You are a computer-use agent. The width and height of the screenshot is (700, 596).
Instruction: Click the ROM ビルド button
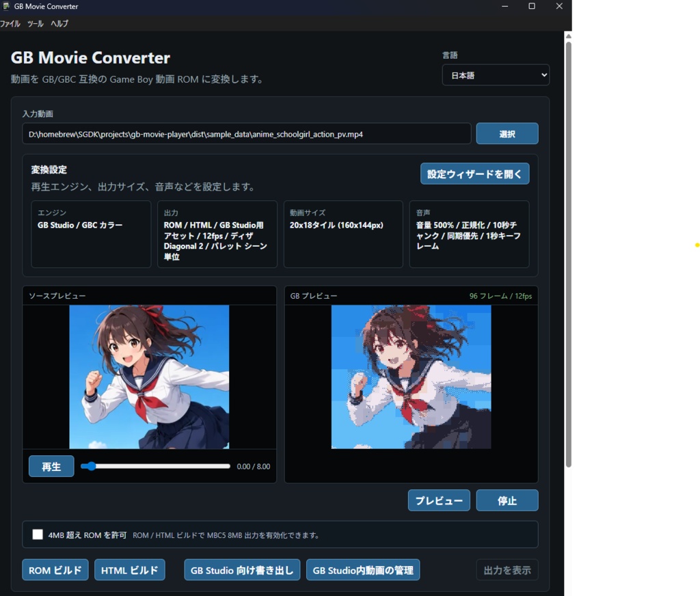tap(55, 570)
